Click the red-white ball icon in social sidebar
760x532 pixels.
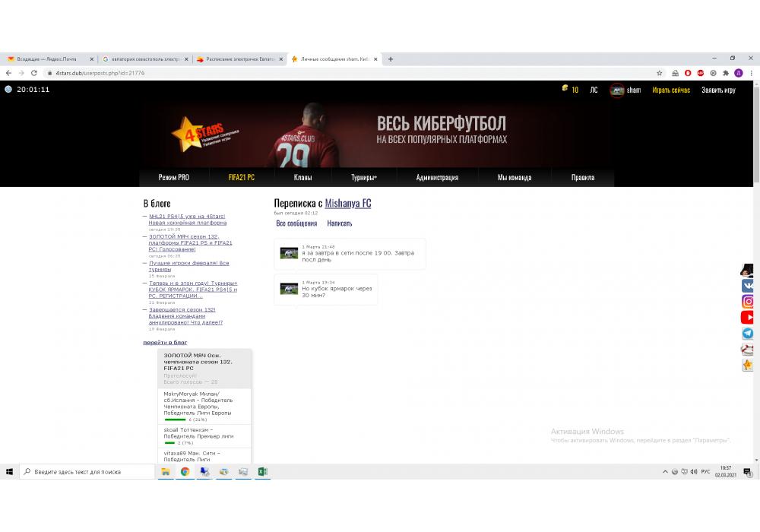(x=747, y=349)
